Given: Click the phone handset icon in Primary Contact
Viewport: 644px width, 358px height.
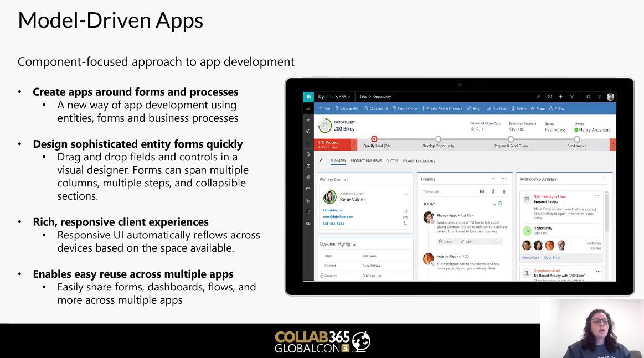Looking at the screenshot, I should click(x=405, y=224).
